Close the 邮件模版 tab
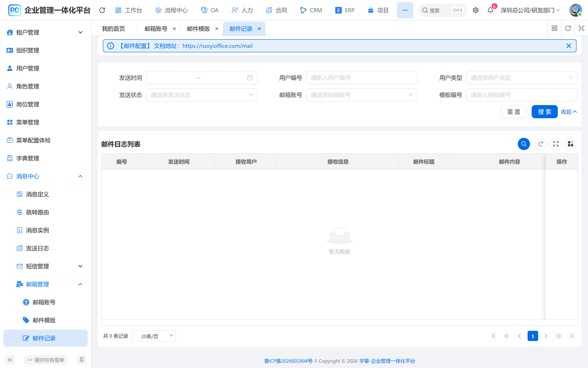Screen dimensions: 588x368 pos(217,29)
